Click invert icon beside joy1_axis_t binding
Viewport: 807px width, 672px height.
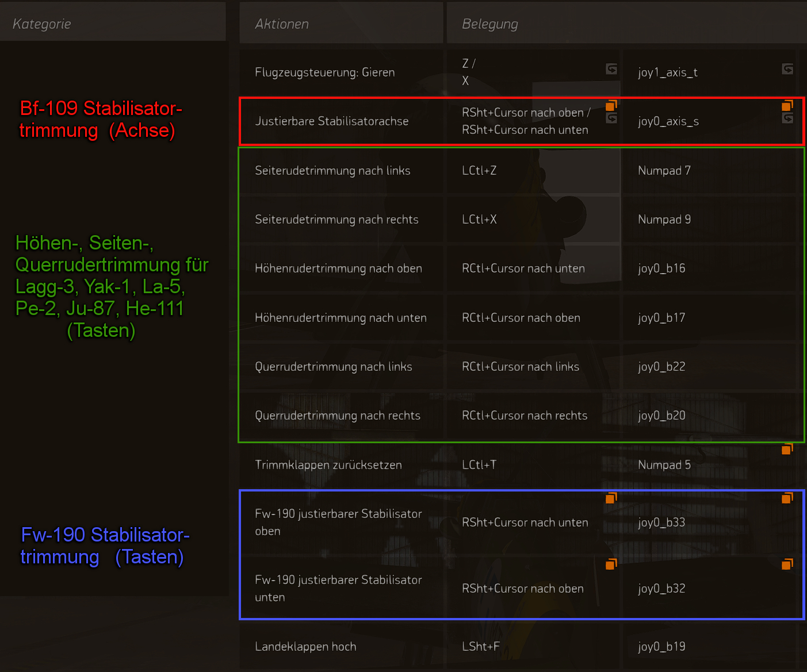pyautogui.click(x=787, y=69)
